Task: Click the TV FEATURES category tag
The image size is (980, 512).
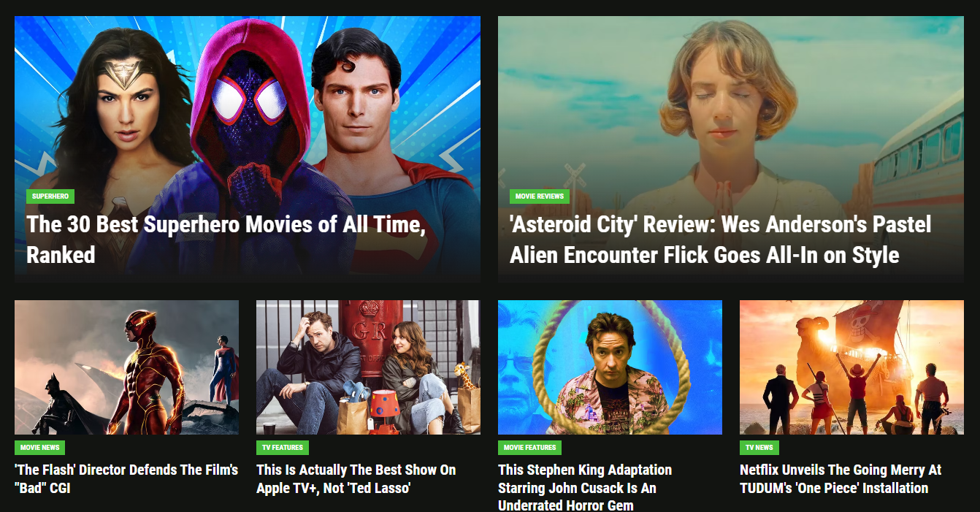Action: [x=283, y=447]
